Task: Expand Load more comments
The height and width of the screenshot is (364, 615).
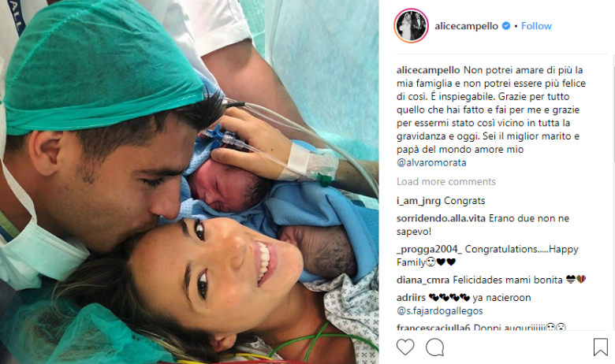Action: 446,181
